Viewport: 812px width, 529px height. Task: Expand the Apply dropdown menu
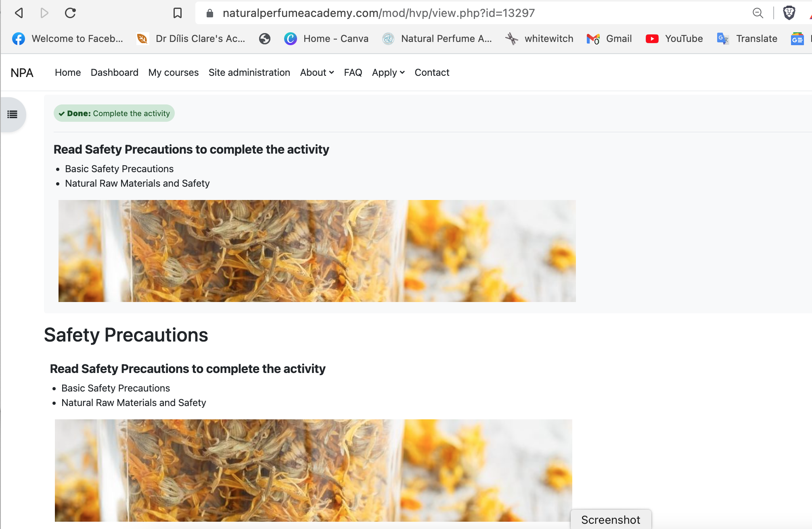388,73
